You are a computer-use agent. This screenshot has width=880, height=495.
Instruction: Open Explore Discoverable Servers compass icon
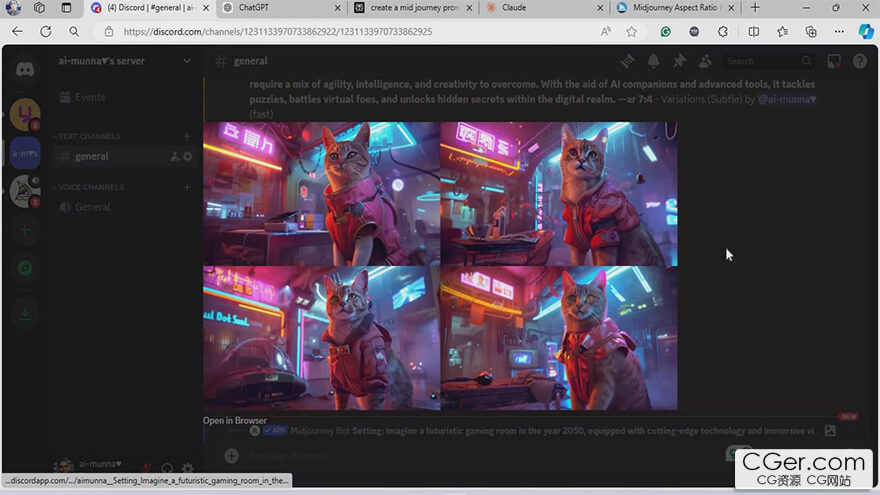[x=25, y=268]
